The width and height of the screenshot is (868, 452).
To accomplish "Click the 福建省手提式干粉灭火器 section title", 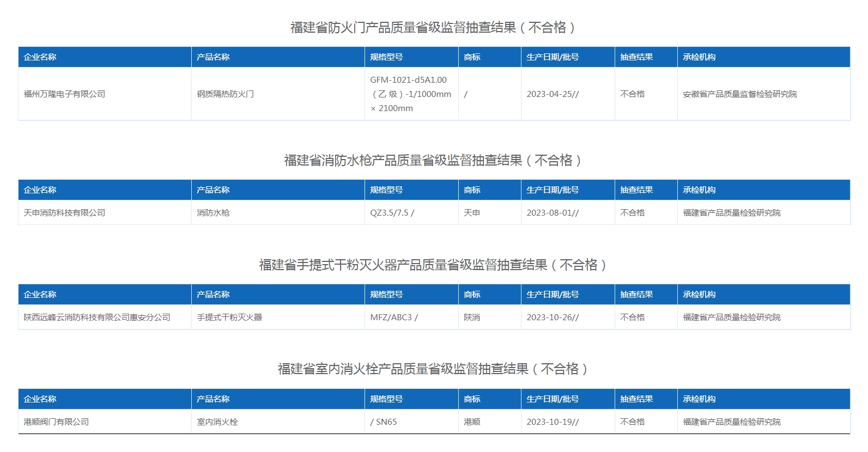I will tap(434, 265).
